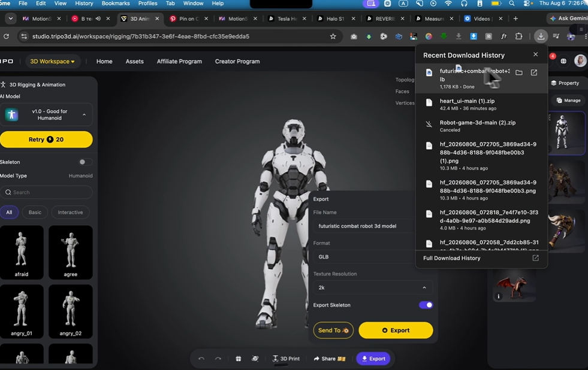Screen dimensions: 588x370
Task: Toggle the Skeleton visibility switch
Action: 85,162
